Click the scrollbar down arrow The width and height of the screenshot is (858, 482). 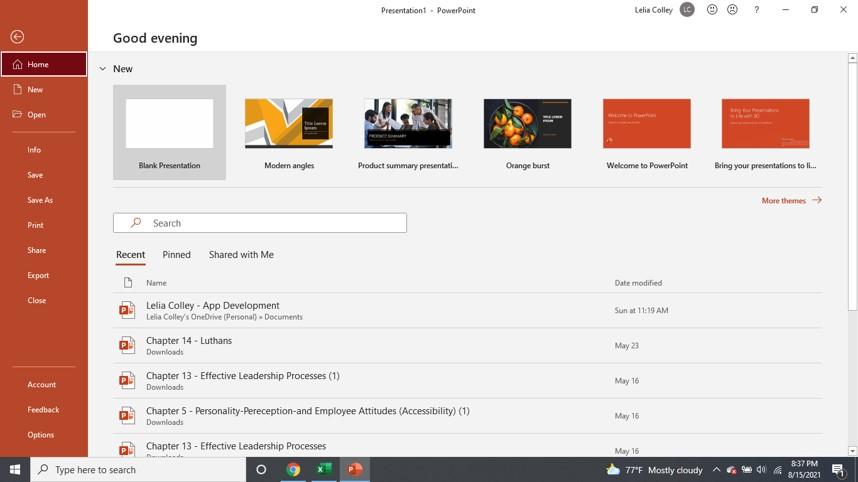tap(853, 451)
